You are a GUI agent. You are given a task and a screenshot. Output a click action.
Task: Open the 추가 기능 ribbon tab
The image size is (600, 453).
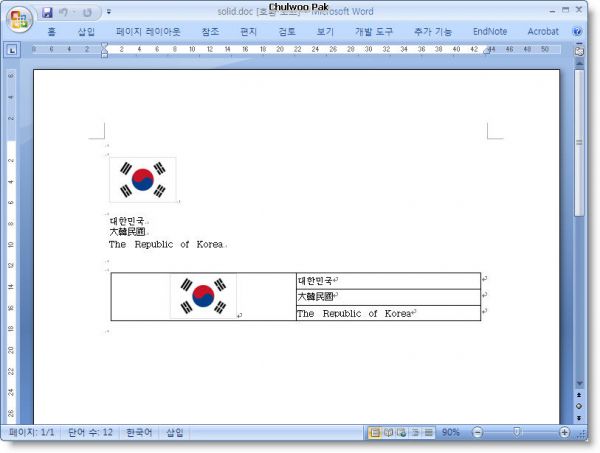(x=433, y=31)
